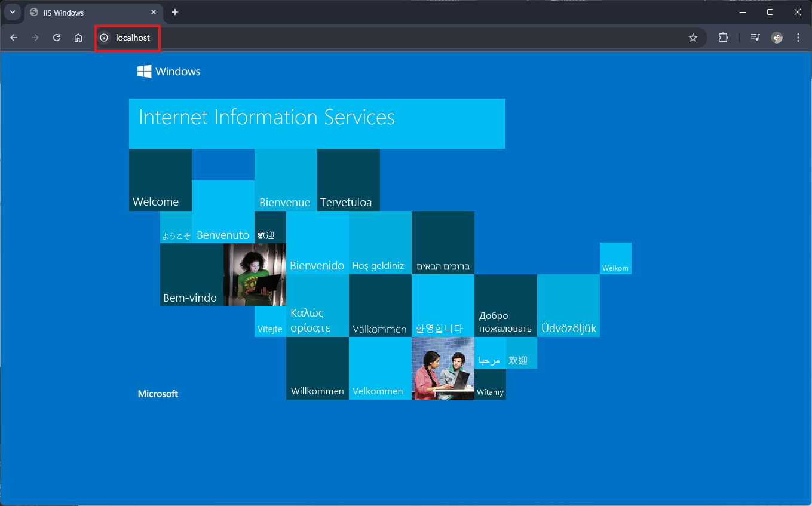Image resolution: width=812 pixels, height=506 pixels.
Task: Minimize the Chrome window
Action: 743,12
